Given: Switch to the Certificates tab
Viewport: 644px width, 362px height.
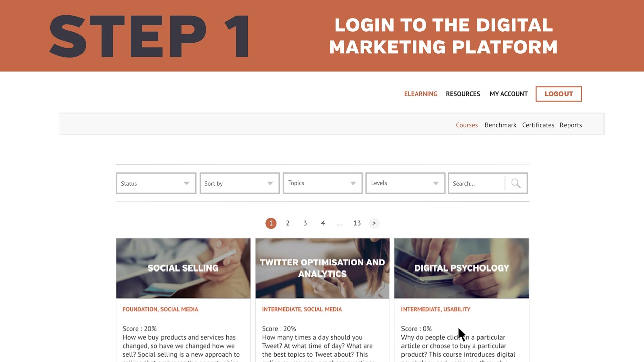Looking at the screenshot, I should tap(538, 125).
